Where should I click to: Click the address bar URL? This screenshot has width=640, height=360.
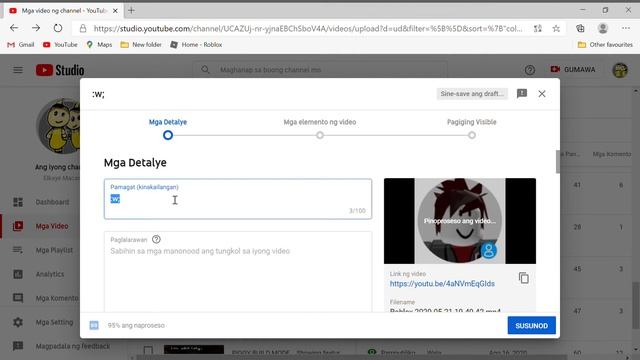point(308,29)
